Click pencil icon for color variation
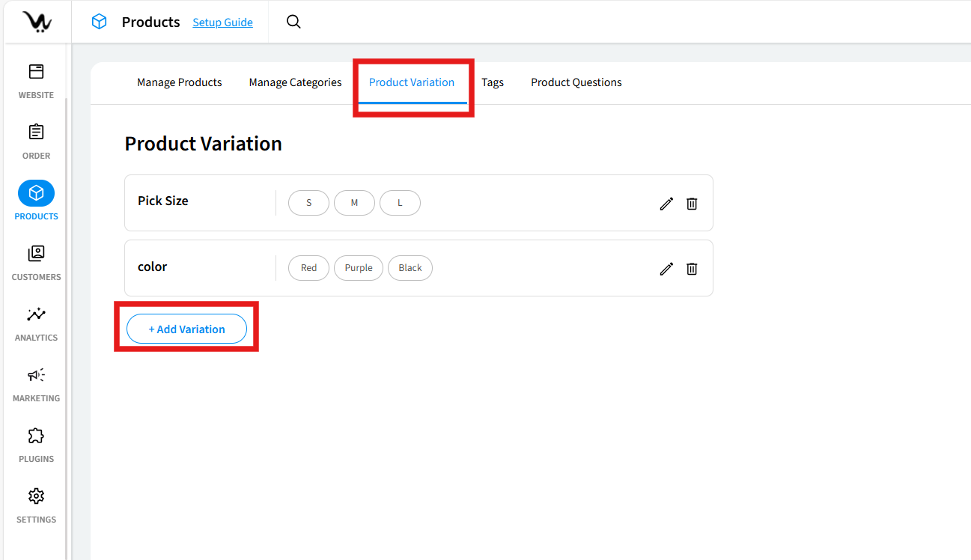This screenshot has height=560, width=971. 666,269
